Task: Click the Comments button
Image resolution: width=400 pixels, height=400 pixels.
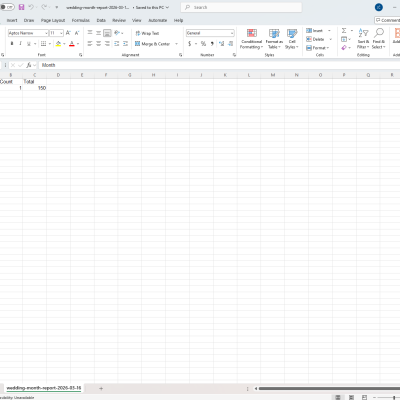Action: [388, 20]
